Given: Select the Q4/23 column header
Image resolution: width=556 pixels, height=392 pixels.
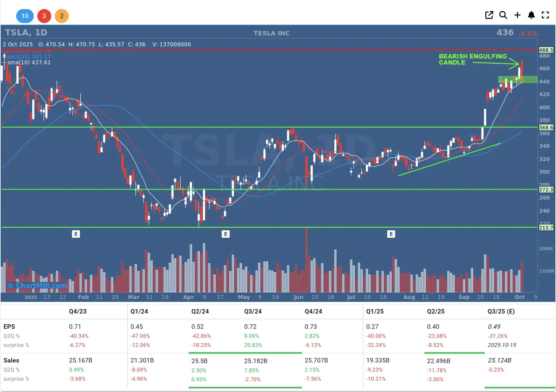Looking at the screenshot, I should click(78, 311).
